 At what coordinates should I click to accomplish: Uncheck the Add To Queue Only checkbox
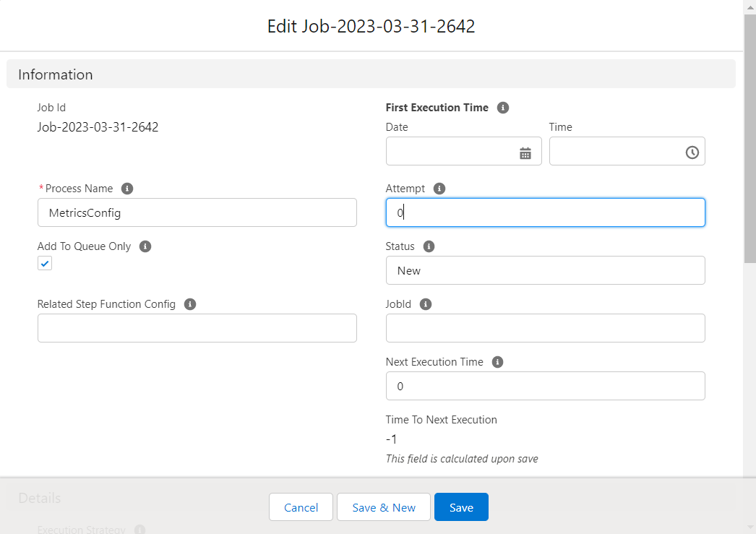[x=45, y=263]
